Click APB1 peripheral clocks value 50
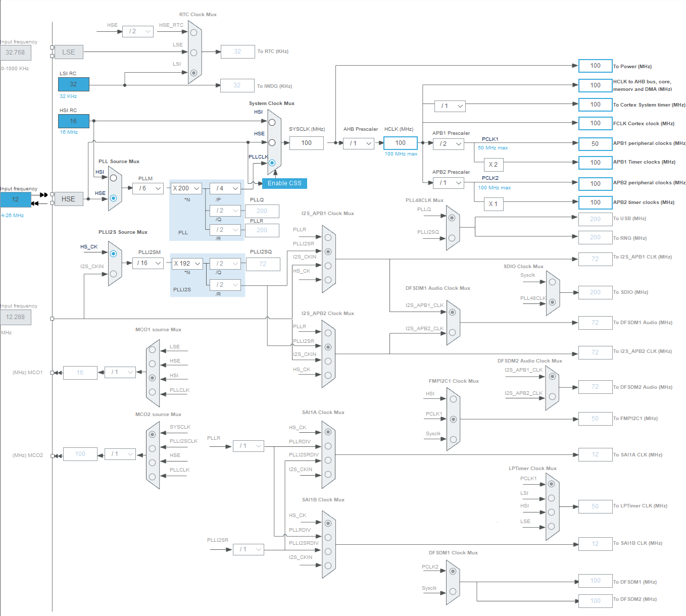Image resolution: width=686 pixels, height=616 pixels. click(596, 144)
